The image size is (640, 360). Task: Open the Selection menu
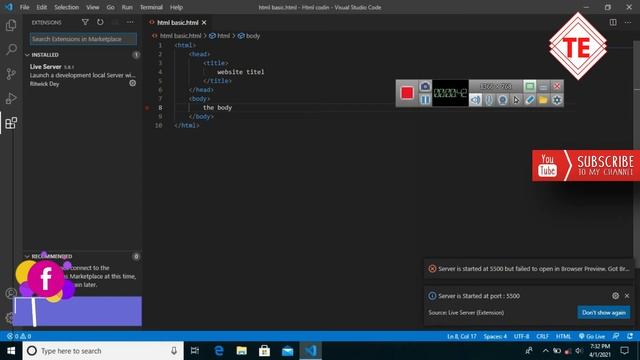tap(66, 7)
